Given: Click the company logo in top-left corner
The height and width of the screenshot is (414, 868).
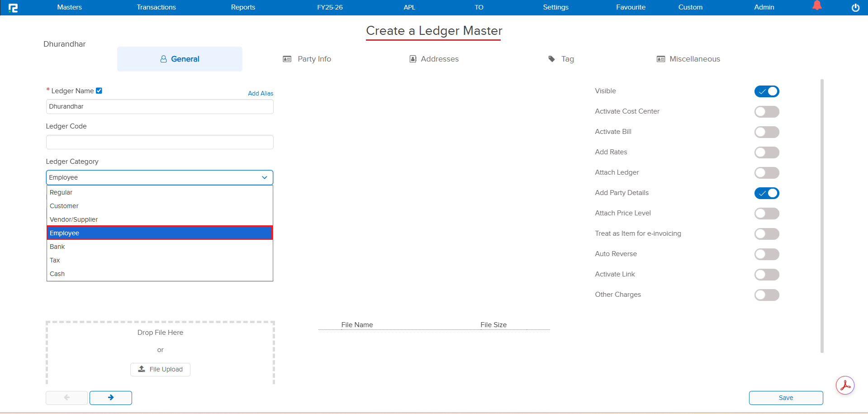Looking at the screenshot, I should pos(14,7).
